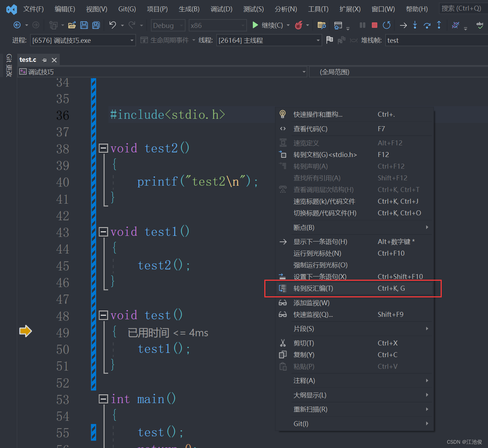The height and width of the screenshot is (448, 488).
Task: Click Continue (继续) debugging button
Action: 268,25
